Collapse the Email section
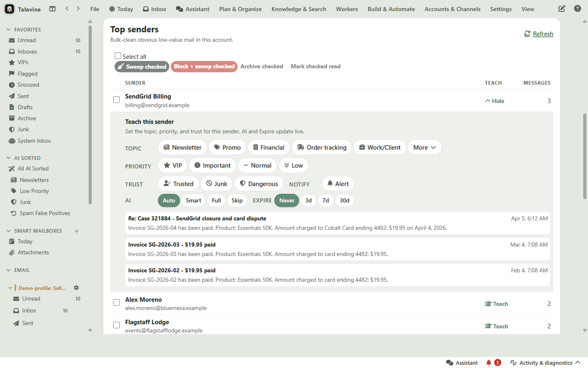This screenshot has width=588, height=368. [x=9, y=270]
